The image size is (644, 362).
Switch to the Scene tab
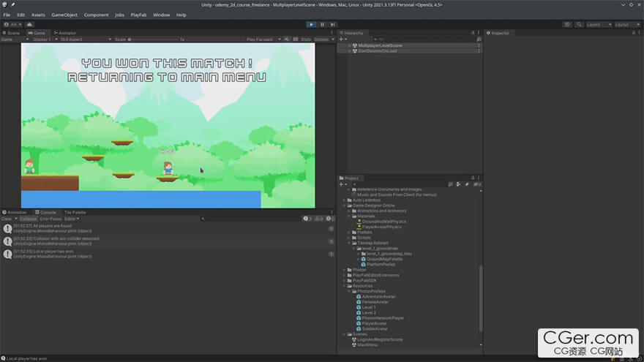(x=12, y=33)
